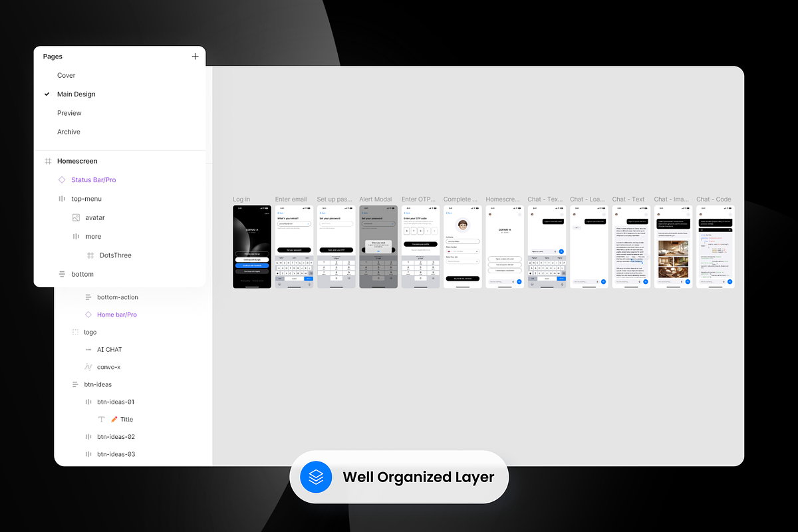This screenshot has height=532, width=798.
Task: Select the Chat - Ima... screen thumbnail
Action: click(674, 247)
